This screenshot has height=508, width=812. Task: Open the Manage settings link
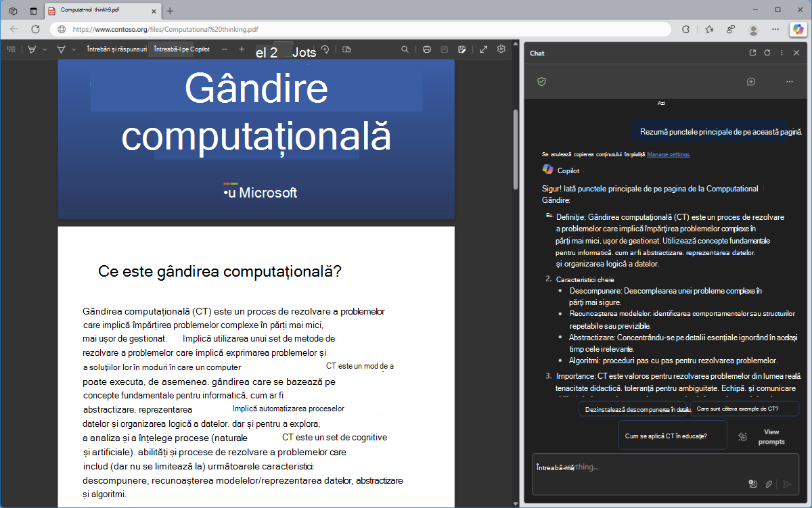pos(669,154)
